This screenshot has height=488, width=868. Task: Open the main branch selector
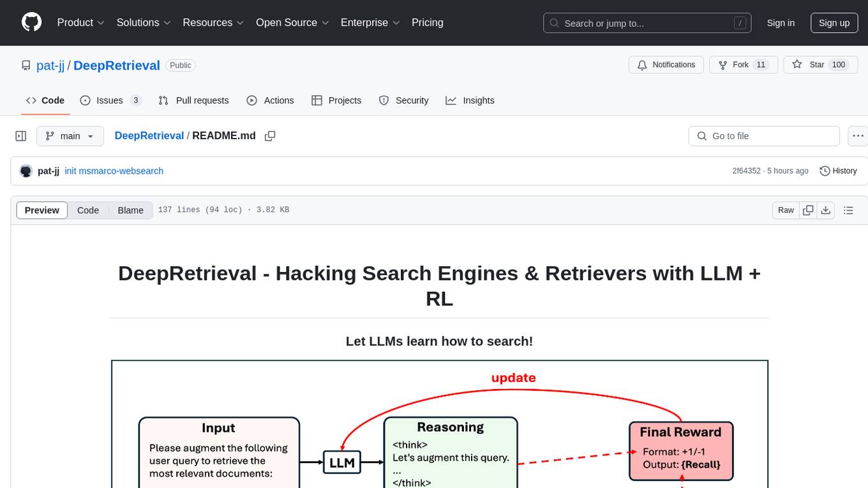coord(70,136)
